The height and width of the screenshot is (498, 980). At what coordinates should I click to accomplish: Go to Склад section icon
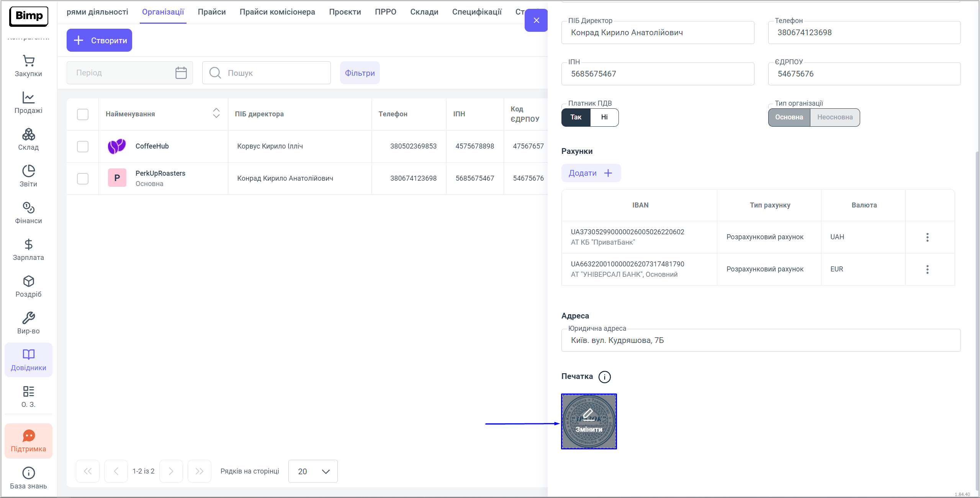[28, 134]
